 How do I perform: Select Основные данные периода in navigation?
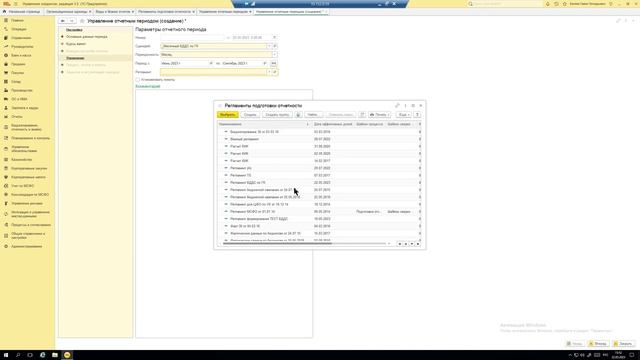click(x=87, y=37)
